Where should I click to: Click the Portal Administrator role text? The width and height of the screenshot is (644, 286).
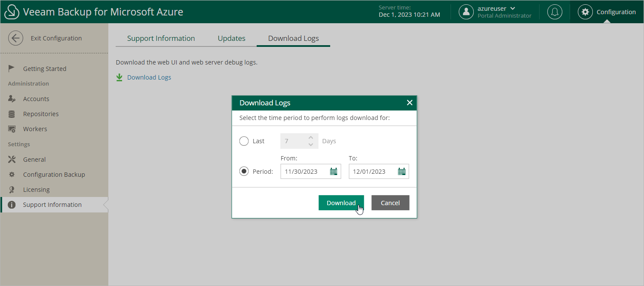tap(504, 15)
